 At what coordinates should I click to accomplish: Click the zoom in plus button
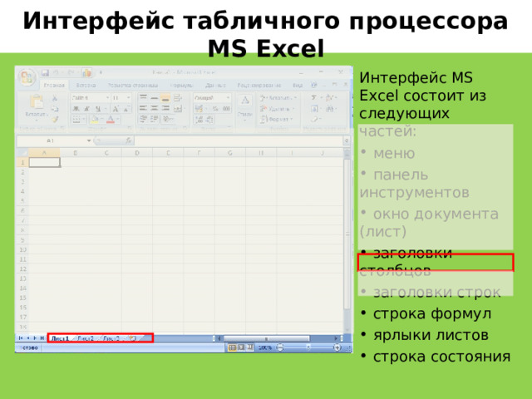pyautogui.click(x=337, y=347)
